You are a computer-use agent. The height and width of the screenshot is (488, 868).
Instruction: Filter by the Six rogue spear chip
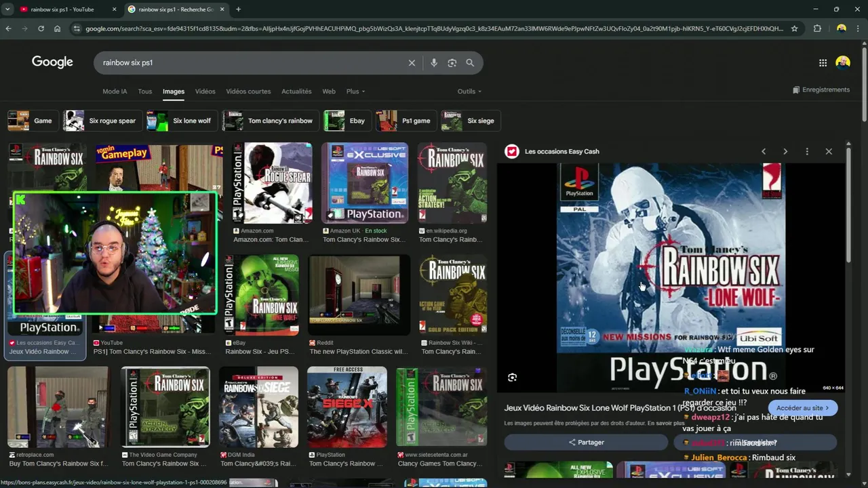click(102, 121)
